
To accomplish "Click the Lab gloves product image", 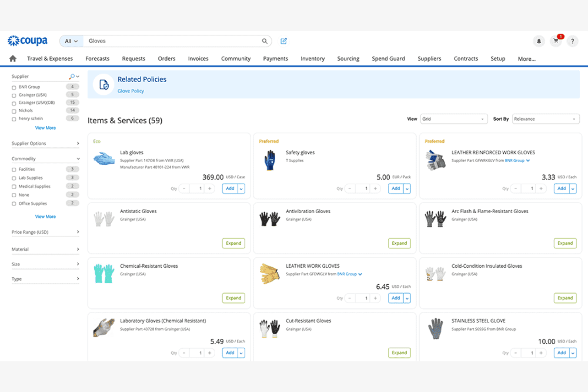I will 104,159.
